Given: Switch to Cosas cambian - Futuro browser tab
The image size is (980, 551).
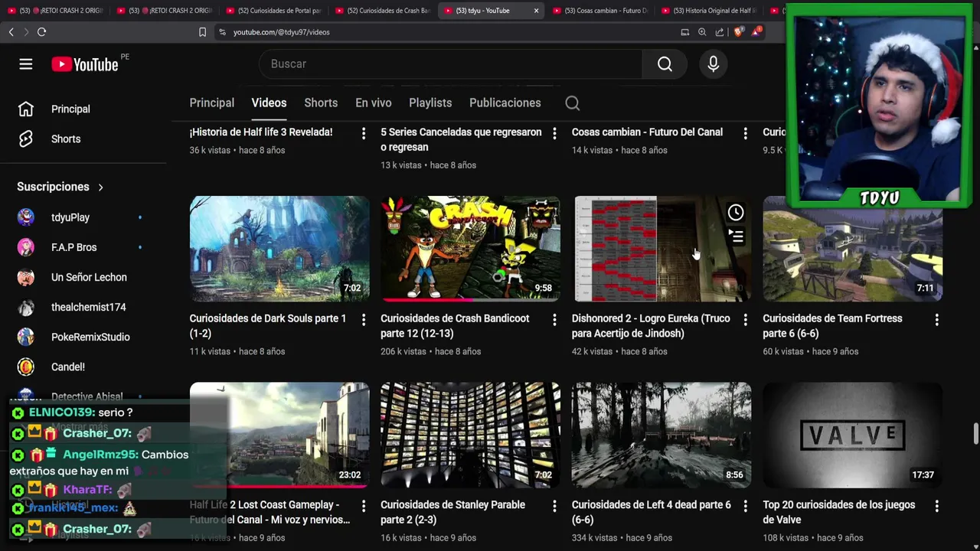Looking at the screenshot, I should [x=602, y=11].
